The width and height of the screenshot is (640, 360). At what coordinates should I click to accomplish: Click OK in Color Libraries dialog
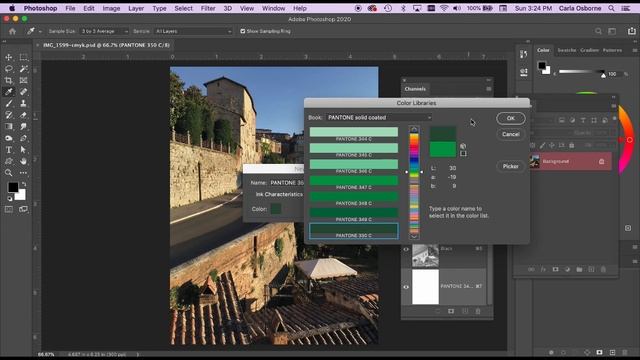click(511, 118)
